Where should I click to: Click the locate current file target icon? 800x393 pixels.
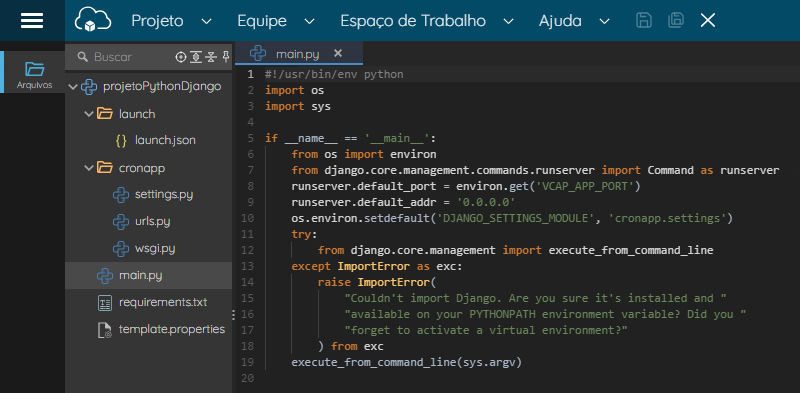[181, 57]
